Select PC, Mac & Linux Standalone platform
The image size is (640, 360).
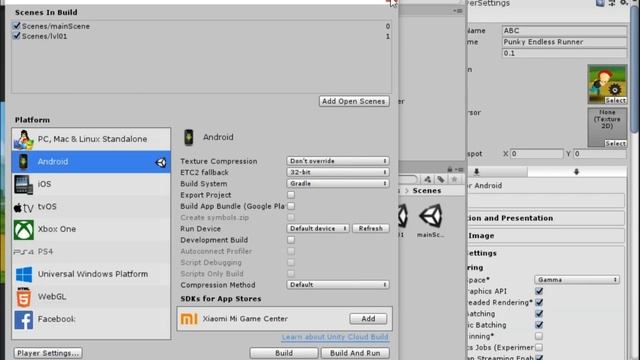pyautogui.click(x=91, y=139)
